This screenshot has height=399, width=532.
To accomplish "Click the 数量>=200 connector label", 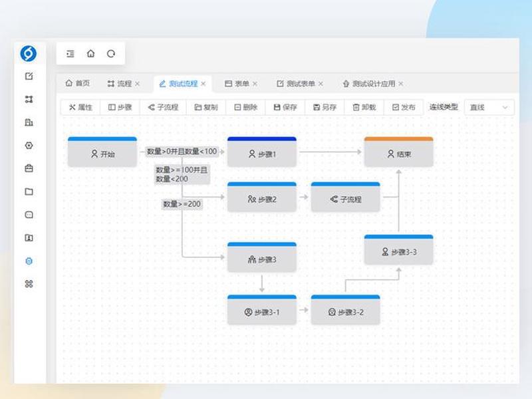I will coord(182,204).
